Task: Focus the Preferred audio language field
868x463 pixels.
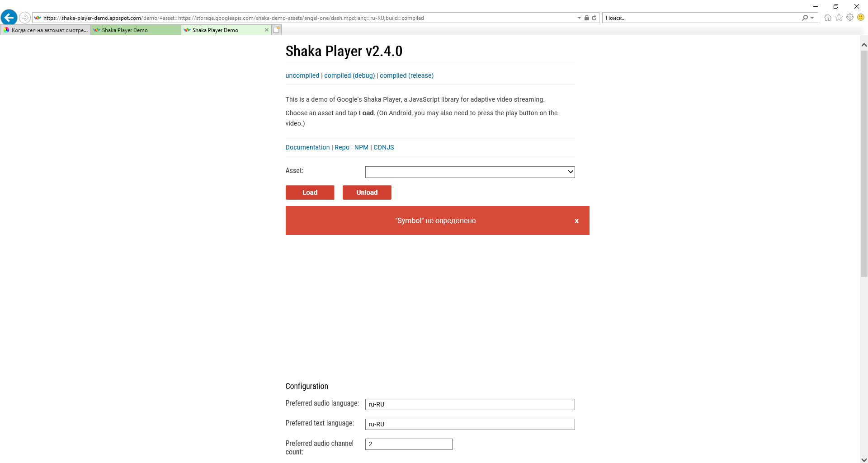Action: click(x=470, y=404)
